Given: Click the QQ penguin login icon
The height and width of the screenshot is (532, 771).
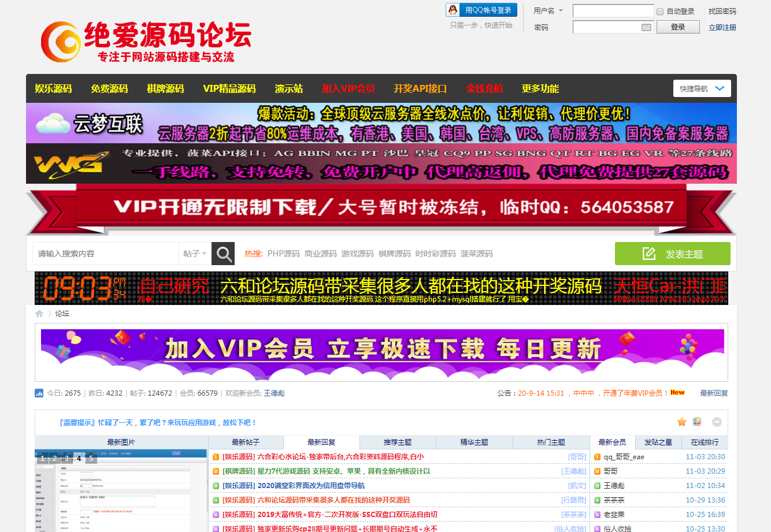Looking at the screenshot, I should (x=453, y=10).
